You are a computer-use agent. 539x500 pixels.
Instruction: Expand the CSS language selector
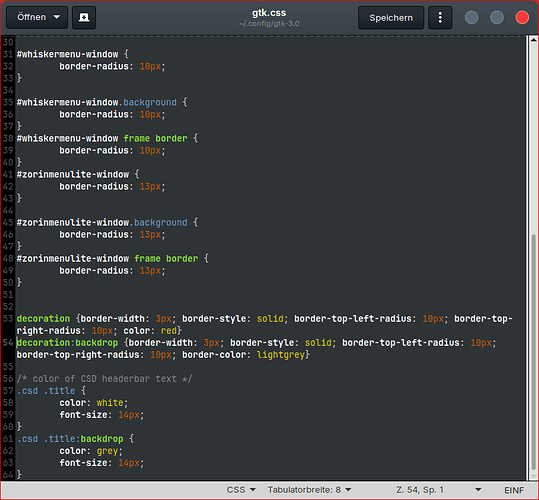(241, 490)
